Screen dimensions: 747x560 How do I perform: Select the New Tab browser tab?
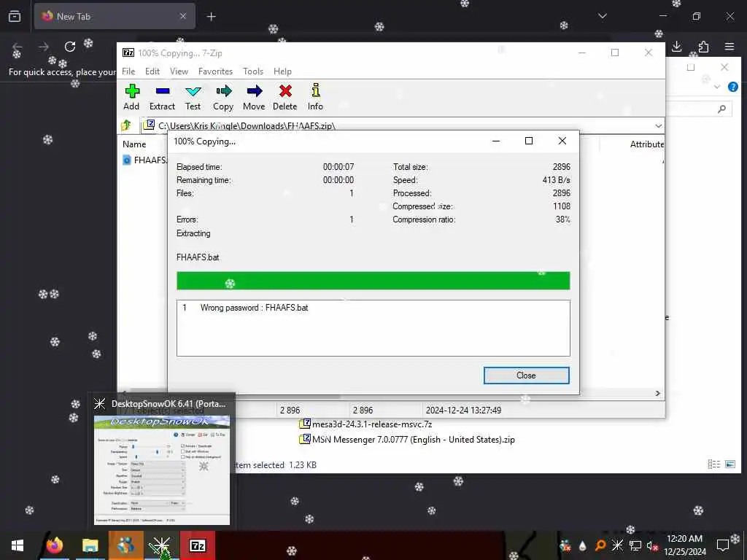[x=115, y=16]
